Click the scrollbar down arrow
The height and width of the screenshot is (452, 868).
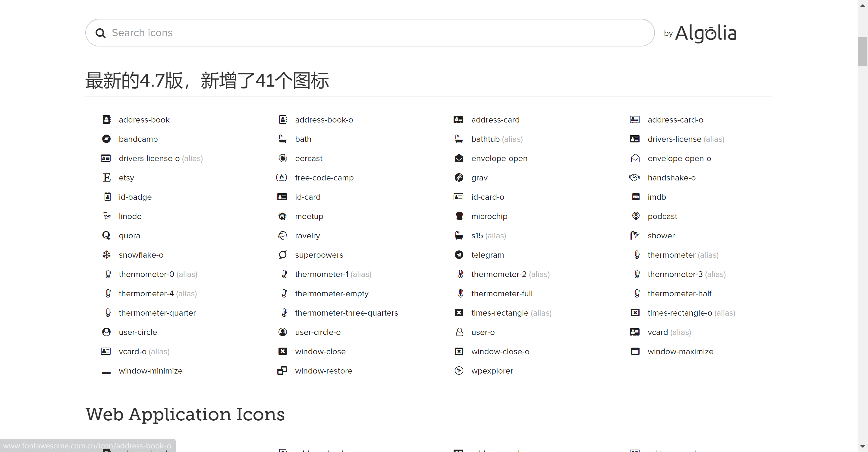[863, 447]
